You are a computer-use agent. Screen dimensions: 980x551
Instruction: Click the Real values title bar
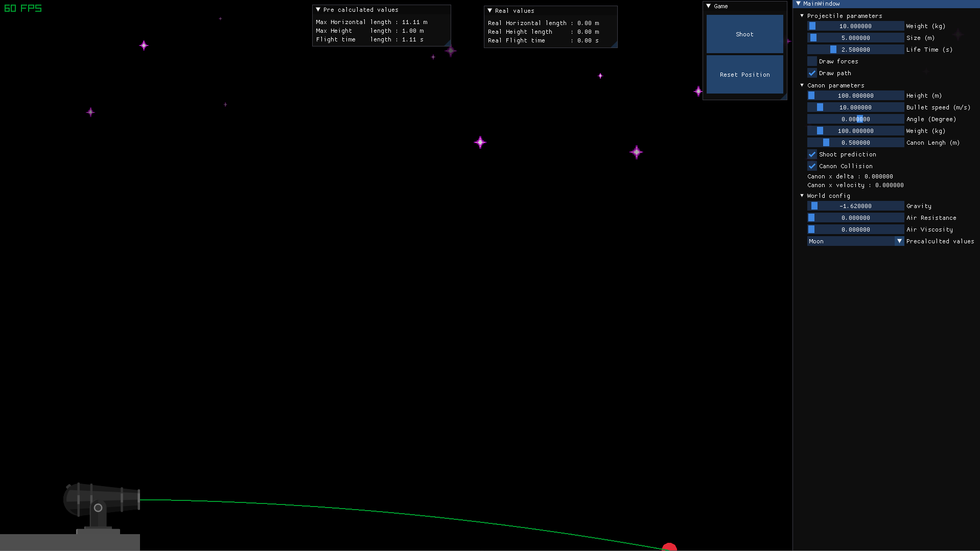[551, 11]
